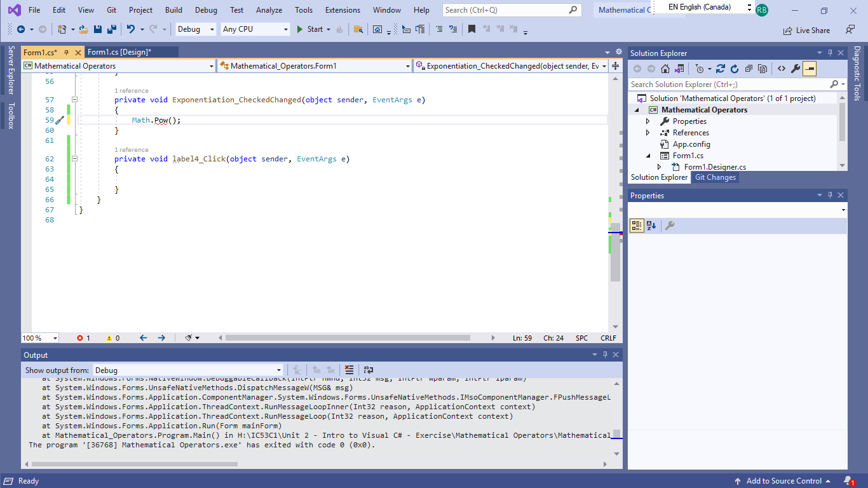Click the Save All toolbar icon
This screenshot has width=868, height=488.
[x=111, y=29]
